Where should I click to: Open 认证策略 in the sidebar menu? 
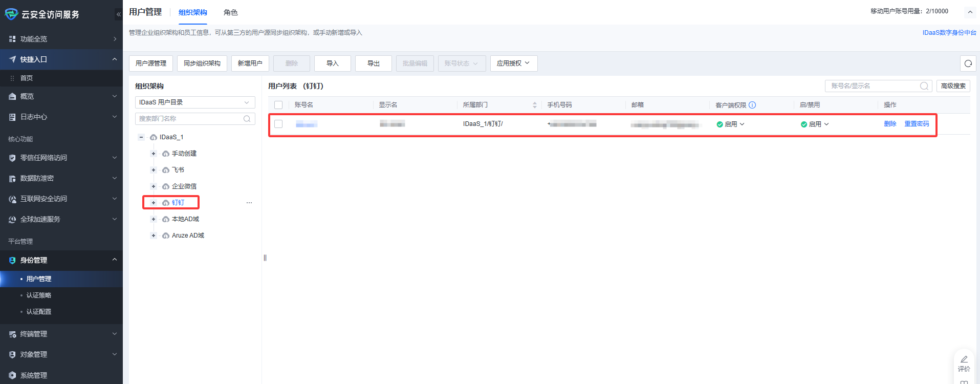(39, 295)
